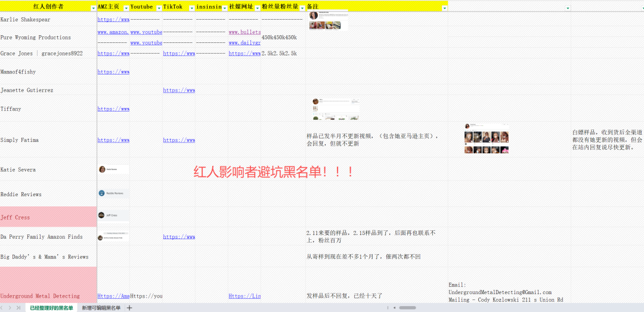Image resolution: width=644 pixels, height=312 pixels.
Task: Select Tiffany's profile screenshot thumbnail
Action: 335,109
